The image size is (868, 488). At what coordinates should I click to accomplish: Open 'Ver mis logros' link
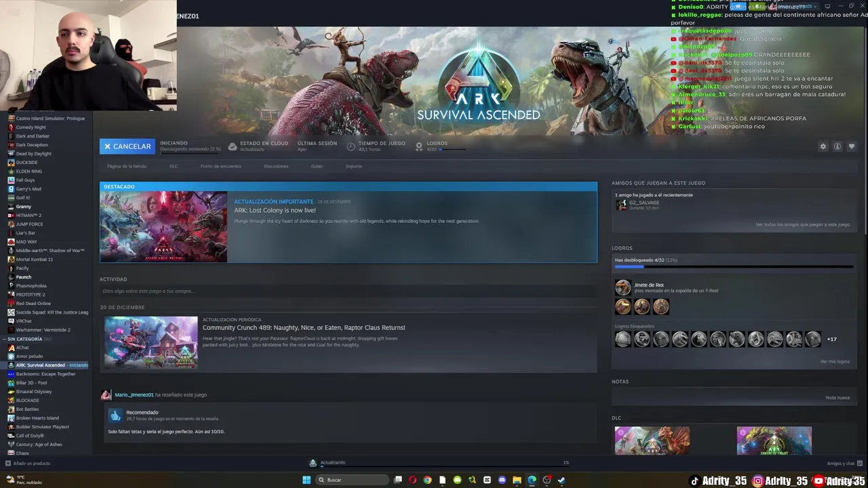point(835,361)
